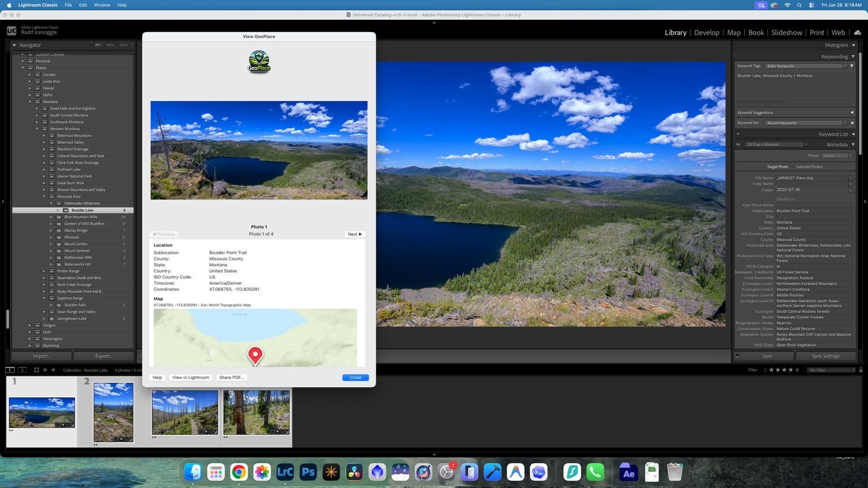Open cloud sync status icon at top right

[x=857, y=32]
